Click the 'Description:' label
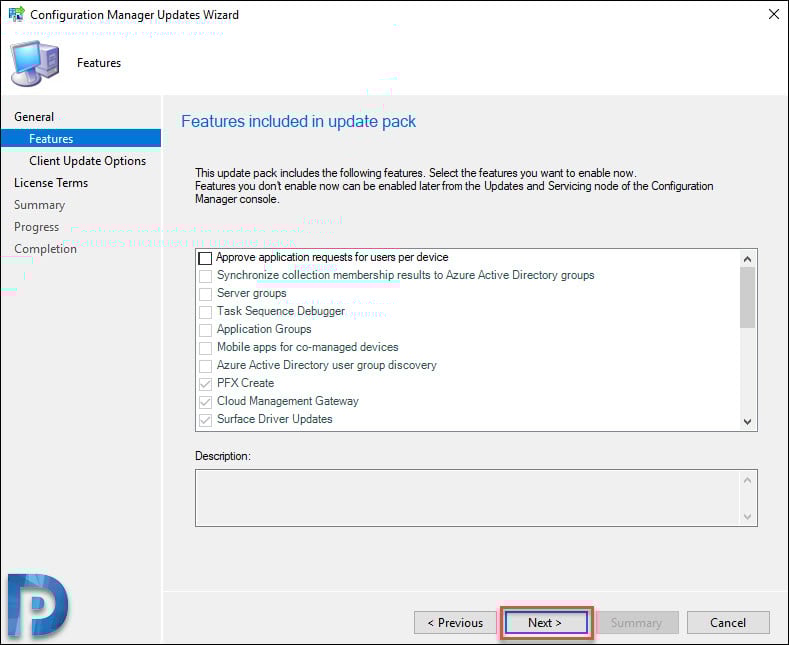 (222, 456)
